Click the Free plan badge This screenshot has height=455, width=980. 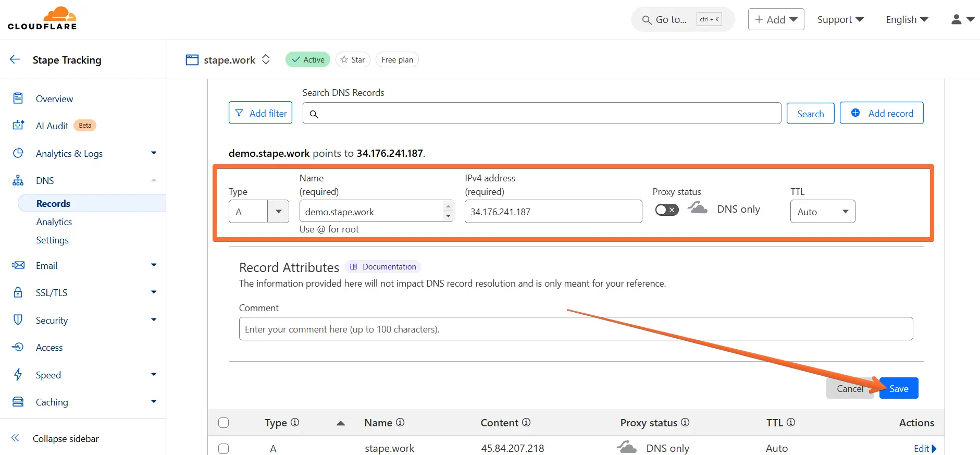397,59
